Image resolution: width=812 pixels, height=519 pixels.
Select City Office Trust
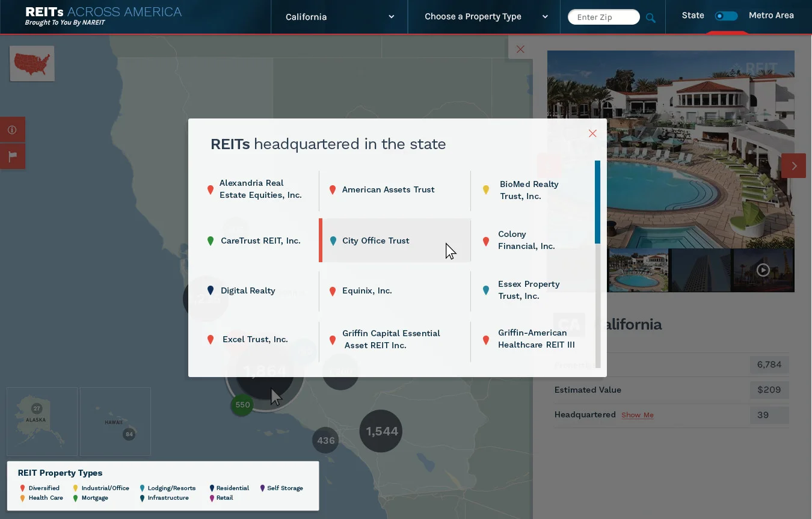(x=395, y=241)
